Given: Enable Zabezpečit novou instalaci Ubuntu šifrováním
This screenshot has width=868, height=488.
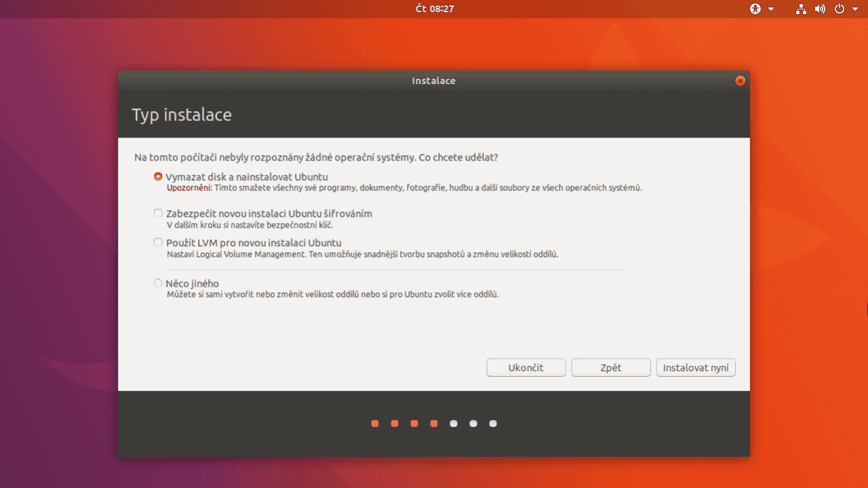Looking at the screenshot, I should [157, 212].
